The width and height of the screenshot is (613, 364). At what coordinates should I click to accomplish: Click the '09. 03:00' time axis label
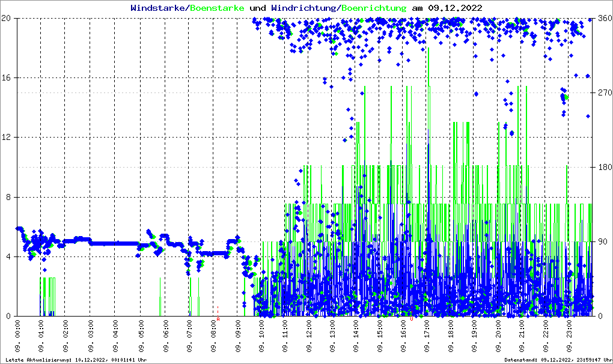(91, 336)
